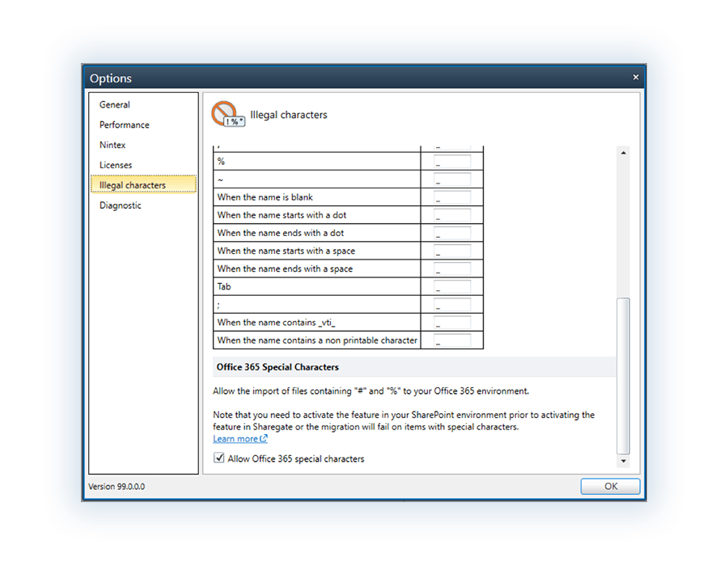Click the 'Office 365 Special Characters' heading
Viewport: 728px width, 566px height.
click(x=277, y=367)
